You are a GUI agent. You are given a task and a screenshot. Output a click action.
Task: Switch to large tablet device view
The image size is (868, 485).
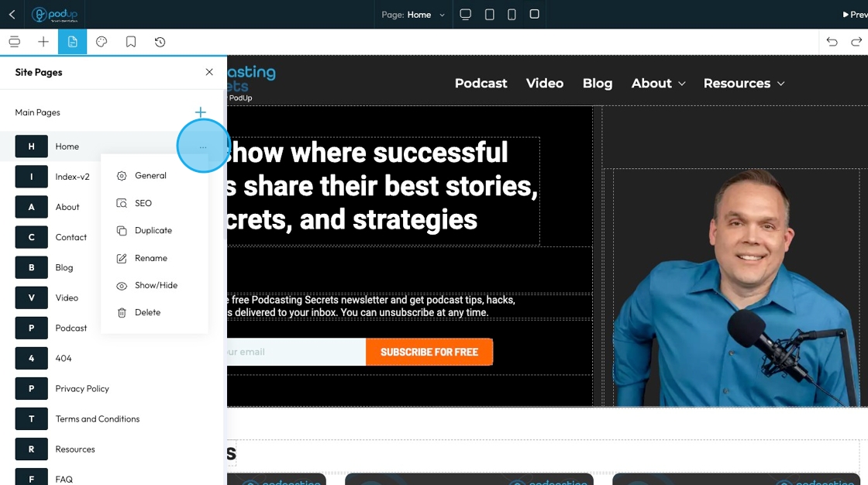pos(489,15)
